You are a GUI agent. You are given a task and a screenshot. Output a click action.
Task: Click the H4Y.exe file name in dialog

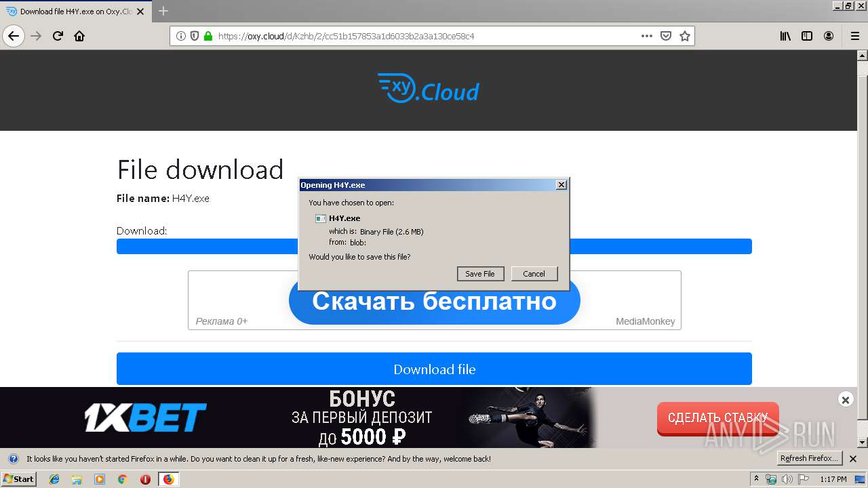tap(344, 218)
